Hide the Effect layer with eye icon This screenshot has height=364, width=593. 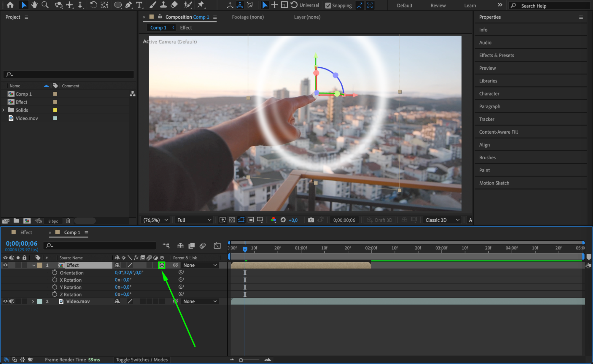[x=5, y=265]
